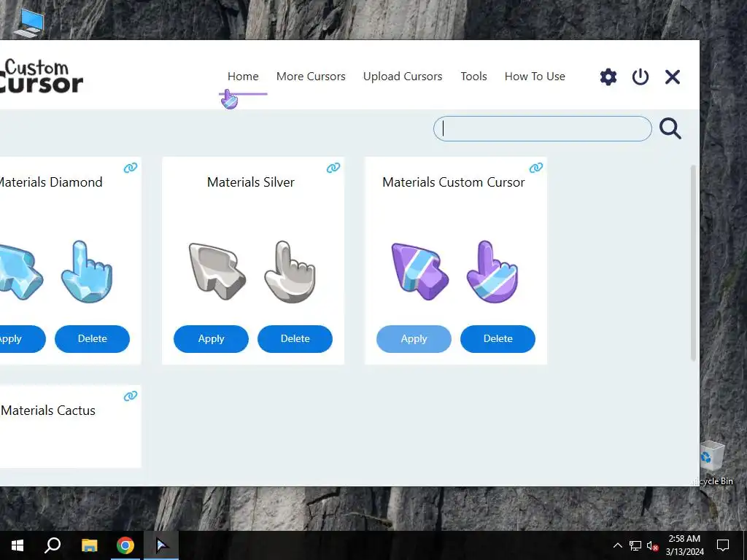747x560 pixels.
Task: Select the purple arrow cursor image
Action: [x=419, y=271]
